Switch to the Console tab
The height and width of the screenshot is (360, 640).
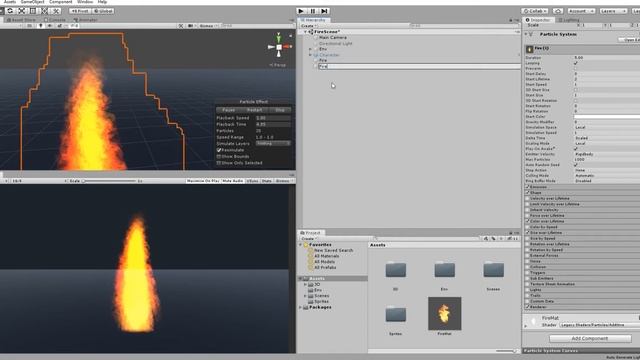55,20
